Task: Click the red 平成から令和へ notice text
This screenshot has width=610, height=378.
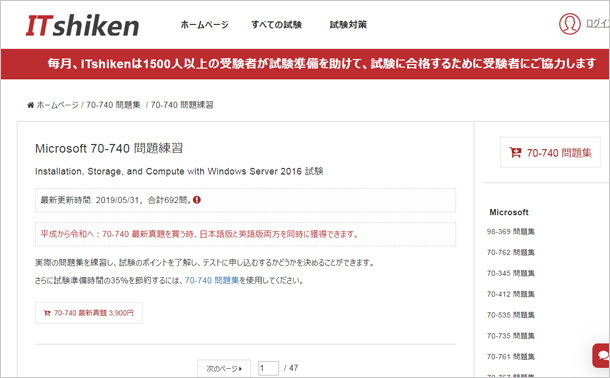Action: point(199,234)
